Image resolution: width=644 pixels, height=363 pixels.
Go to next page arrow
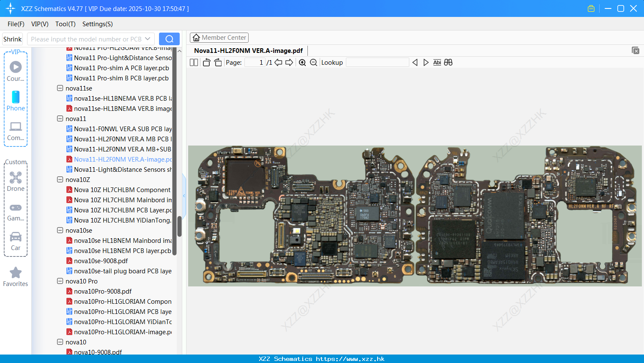289,63
